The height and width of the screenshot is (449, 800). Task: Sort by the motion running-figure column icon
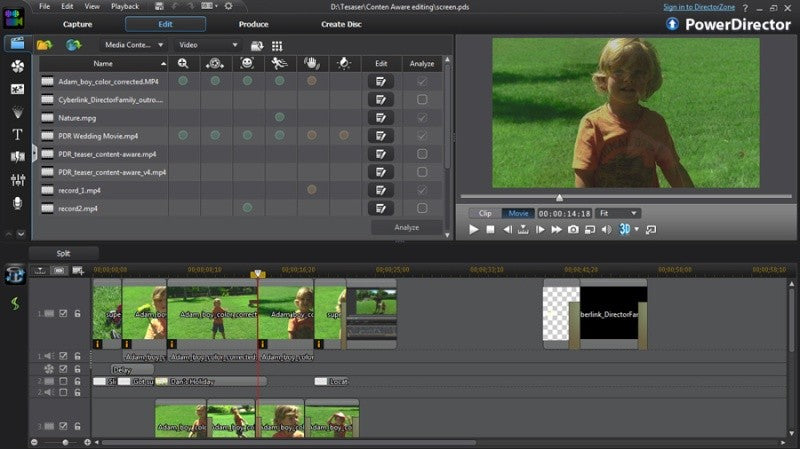(280, 63)
